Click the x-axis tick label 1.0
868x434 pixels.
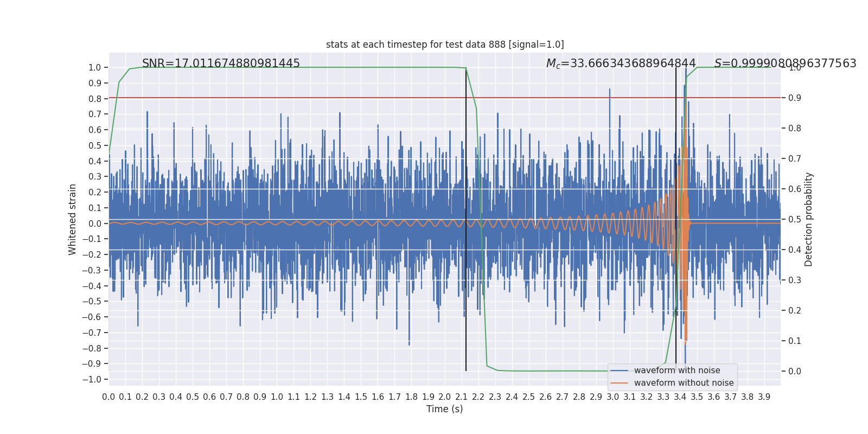[x=277, y=397]
